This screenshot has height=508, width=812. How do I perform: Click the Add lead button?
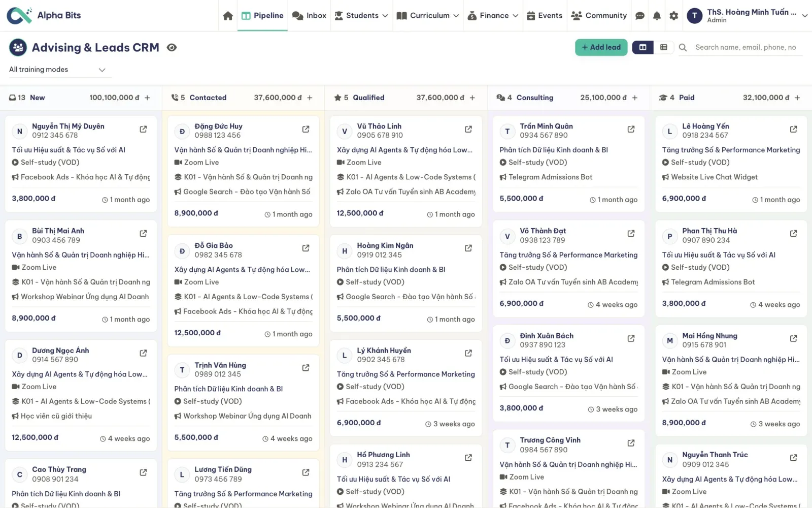(x=601, y=47)
